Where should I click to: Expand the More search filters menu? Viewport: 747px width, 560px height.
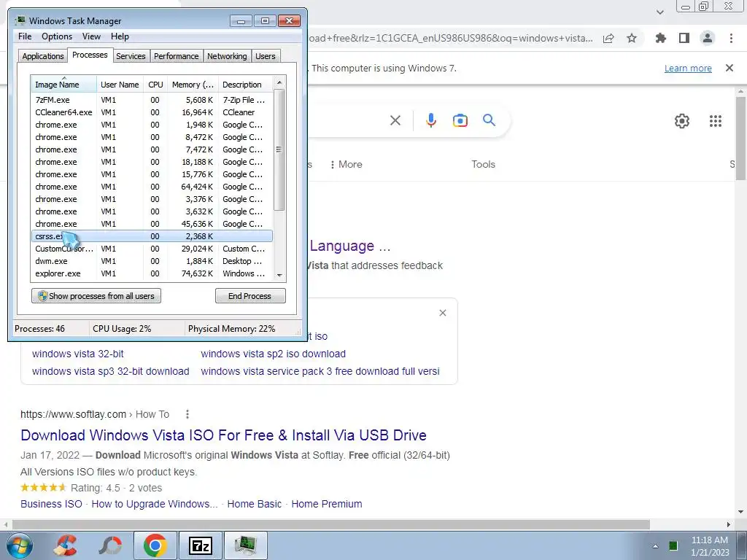(347, 164)
